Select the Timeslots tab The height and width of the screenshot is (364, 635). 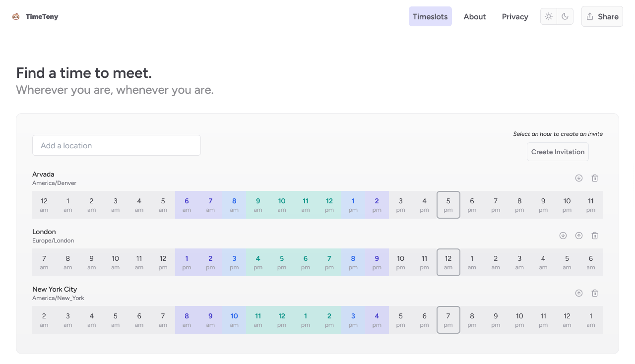pos(430,16)
